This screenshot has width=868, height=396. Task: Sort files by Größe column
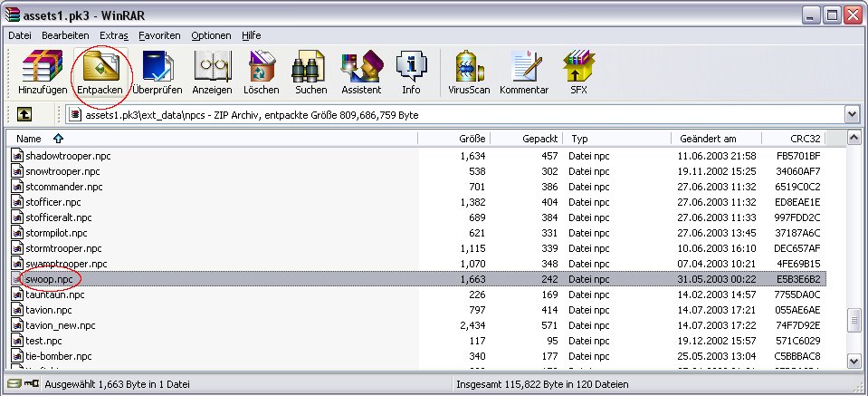473,139
